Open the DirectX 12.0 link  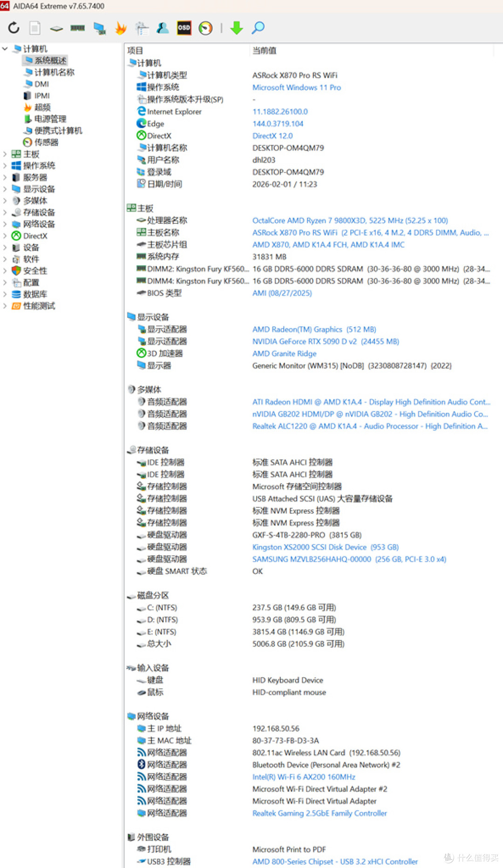272,135
